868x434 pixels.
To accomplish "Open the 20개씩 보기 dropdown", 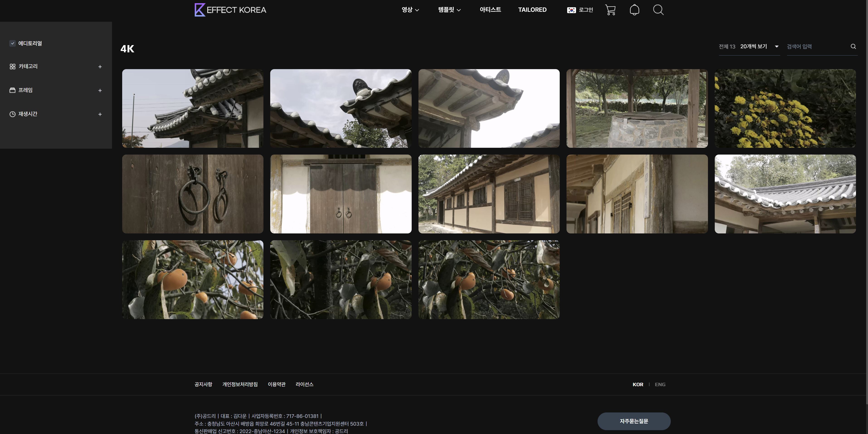I will pos(760,46).
